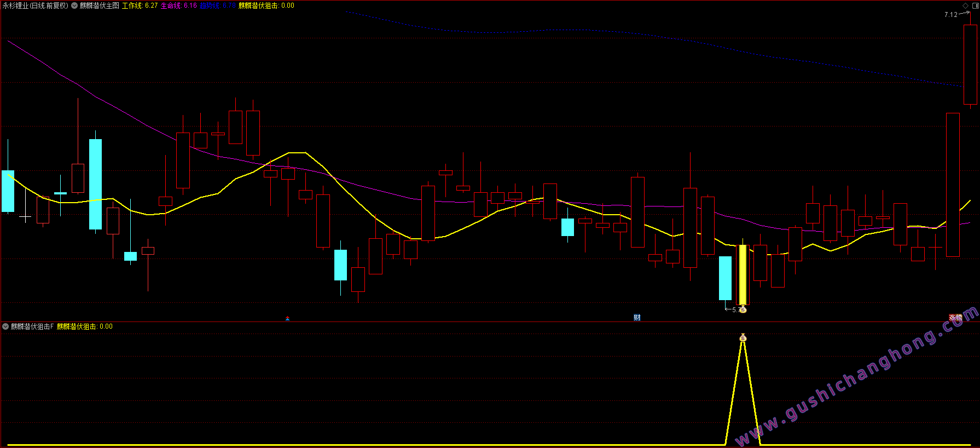
Task: Open dropdown arrow before 麒麟潜伏主图 indicator
Action: click(74, 5)
